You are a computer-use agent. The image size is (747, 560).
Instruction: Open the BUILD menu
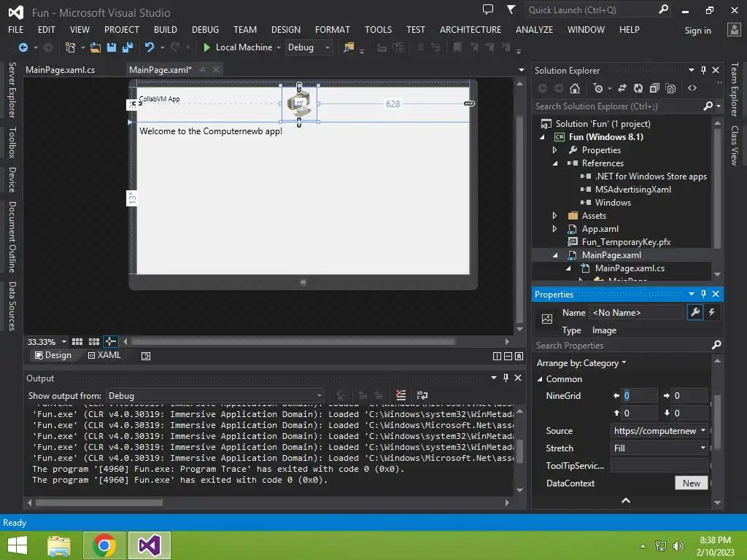click(x=166, y=29)
